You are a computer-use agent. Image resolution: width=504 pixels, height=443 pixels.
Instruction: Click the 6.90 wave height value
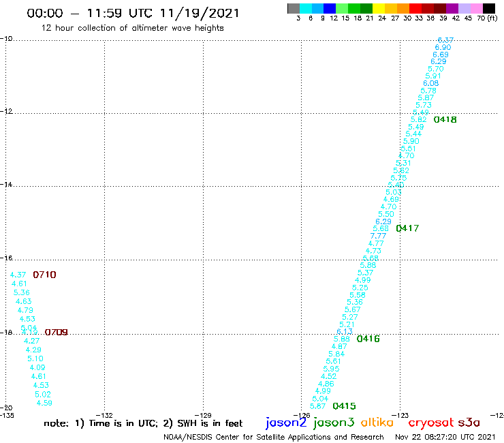click(443, 47)
